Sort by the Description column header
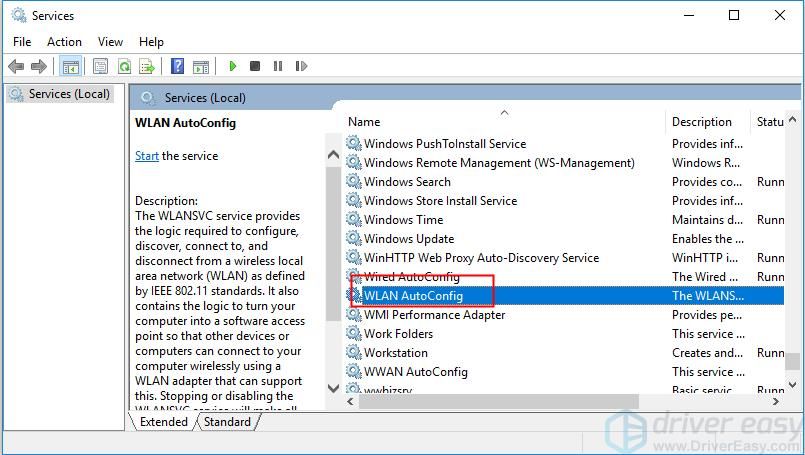Viewport: 805px width, 455px height. [x=702, y=122]
